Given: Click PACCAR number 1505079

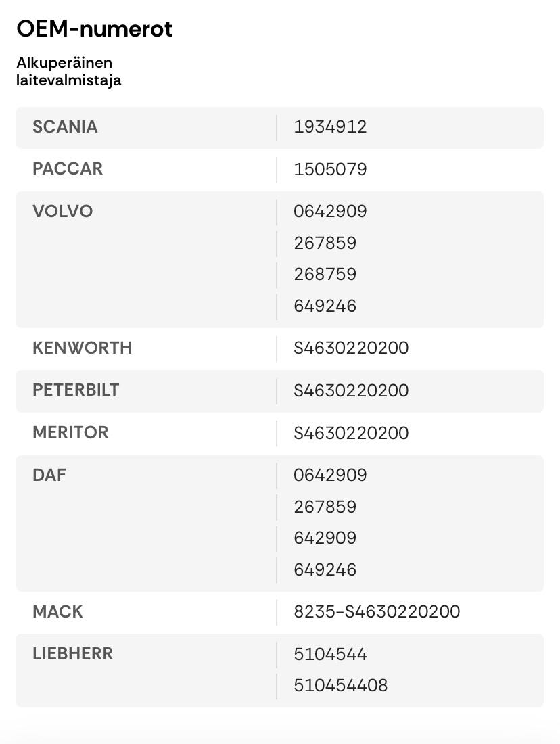Looking at the screenshot, I should pos(330,170).
